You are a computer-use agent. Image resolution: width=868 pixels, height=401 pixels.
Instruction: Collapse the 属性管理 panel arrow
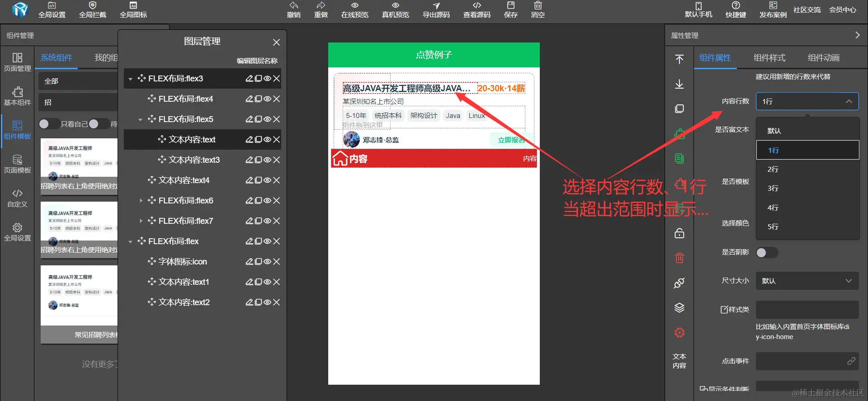(858, 35)
